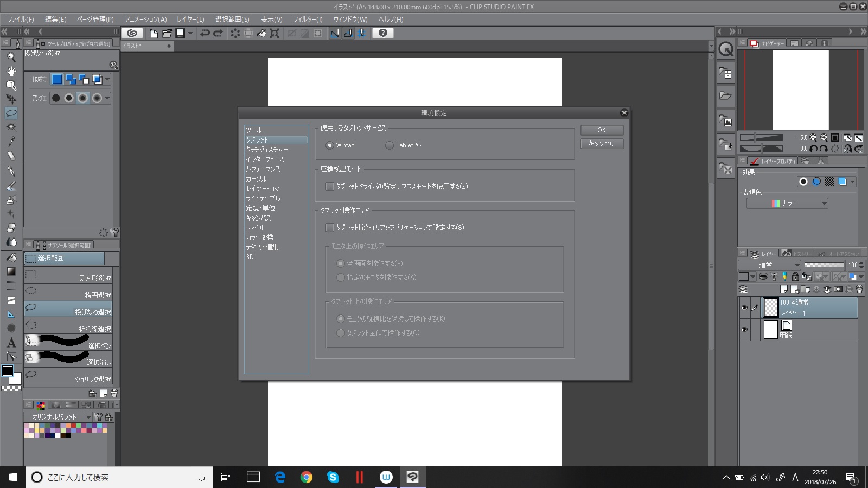Screen dimensions: 868x488
Task: Open the フィルター(I) menu
Action: [308, 19]
